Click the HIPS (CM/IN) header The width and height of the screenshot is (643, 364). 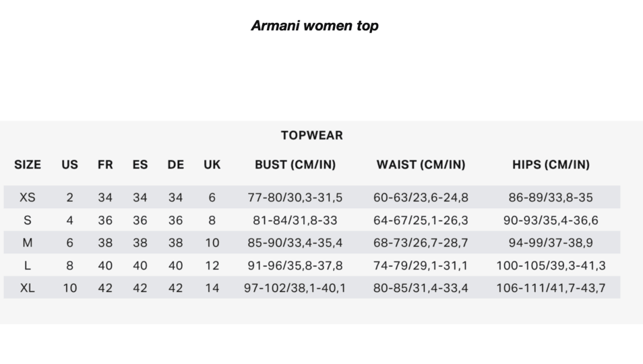point(551,164)
